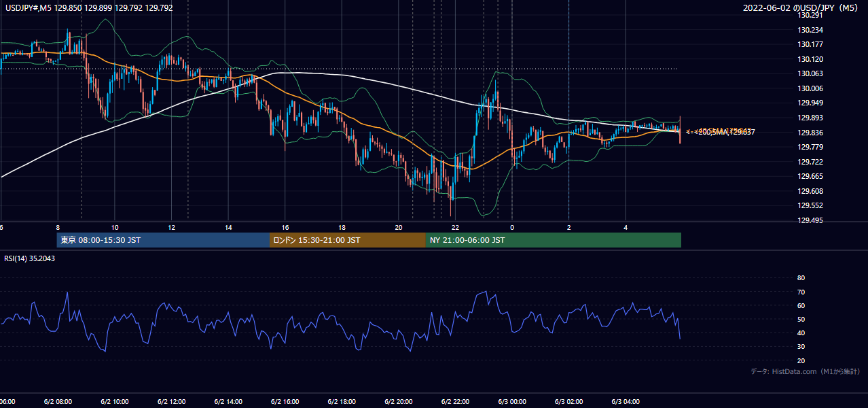Image resolution: width=868 pixels, height=408 pixels.
Task: Select the NY 21:00-06:00 JST session bar
Action: pyautogui.click(x=554, y=240)
